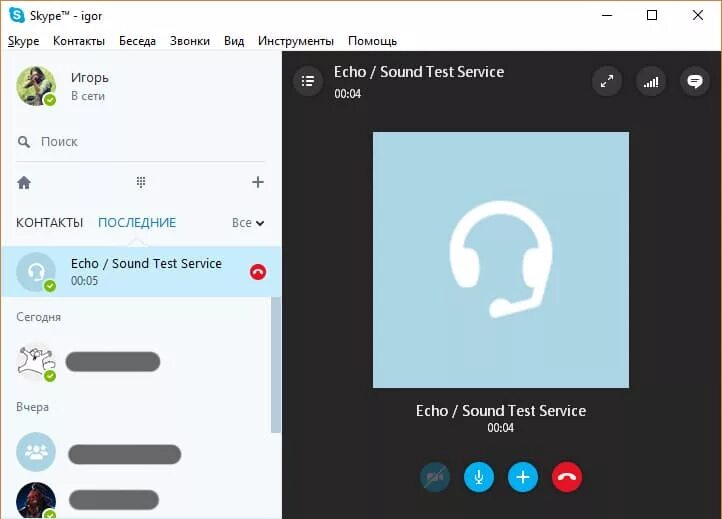This screenshot has height=519, width=722.
Task: Switch to the ПОСЛЕДНИЕ tab
Action: (x=137, y=223)
